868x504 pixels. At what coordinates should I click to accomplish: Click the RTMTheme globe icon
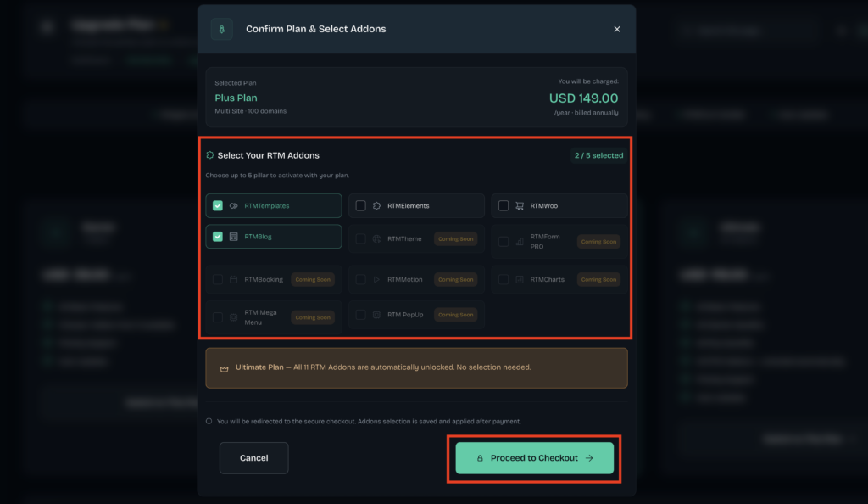pyautogui.click(x=376, y=238)
